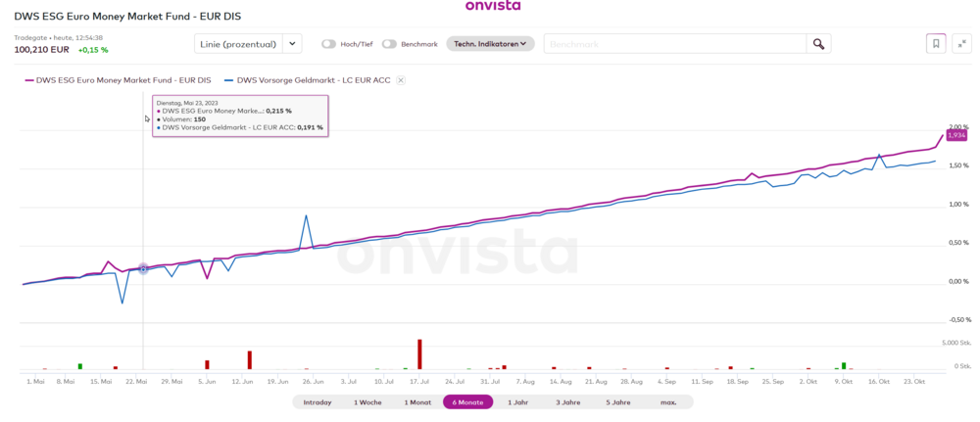Click the 2,00 % axis label

(958, 126)
